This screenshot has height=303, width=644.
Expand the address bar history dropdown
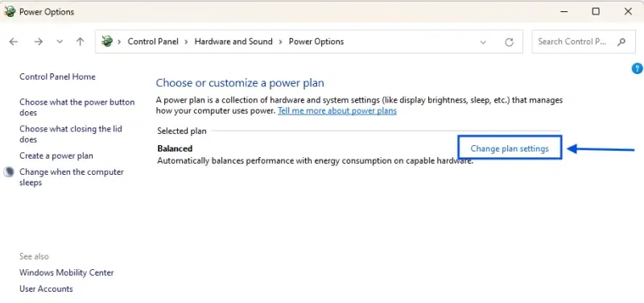[484, 42]
